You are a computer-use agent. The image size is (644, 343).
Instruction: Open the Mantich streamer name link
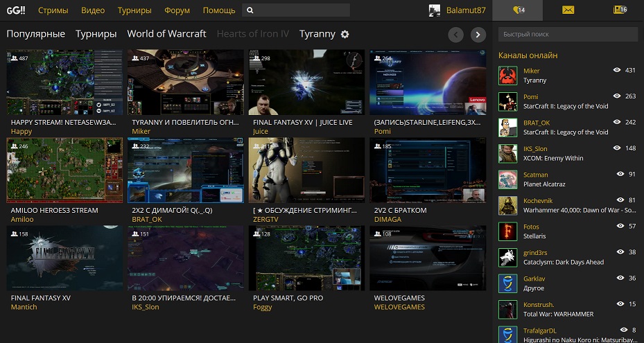[x=24, y=307]
